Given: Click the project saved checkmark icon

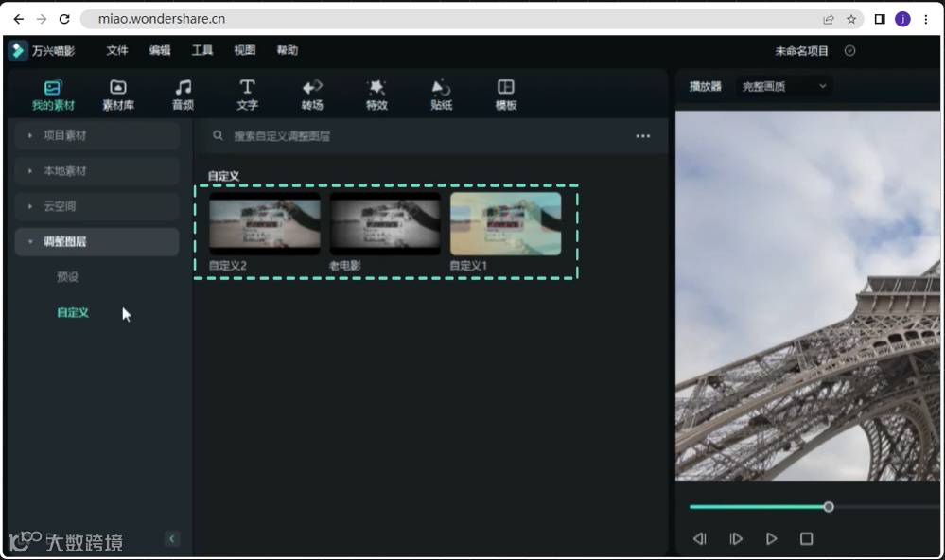Looking at the screenshot, I should 849,51.
